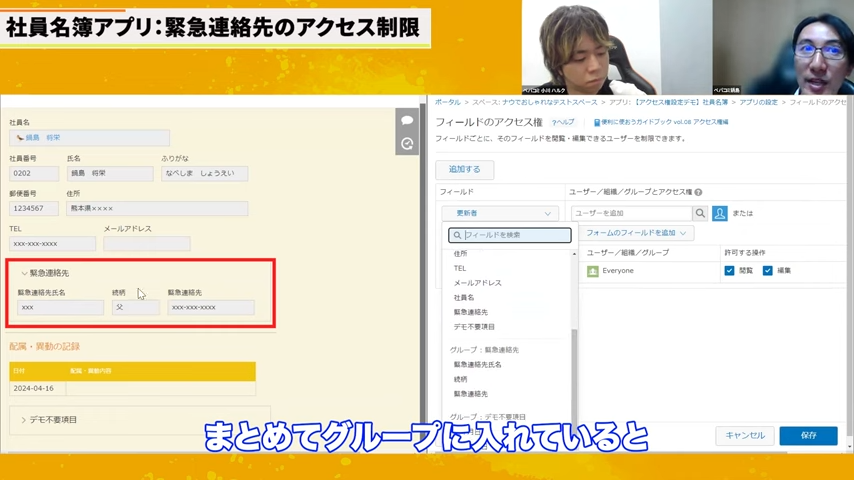Image resolution: width=854 pixels, height=480 pixels.
Task: Select メールアドレス in the field list
Action: [478, 283]
